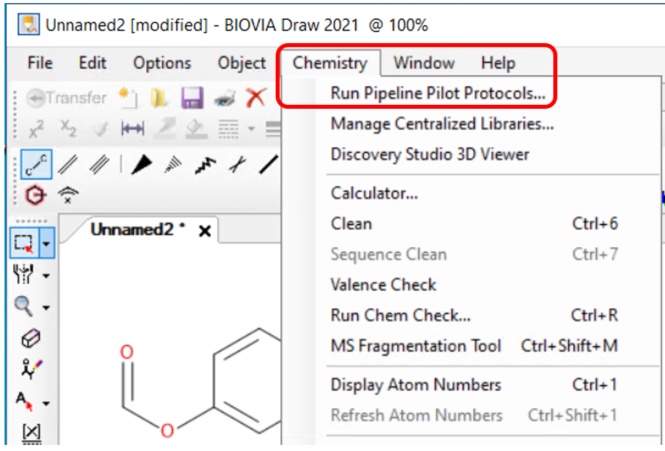
Task: Close the Unnamed2 tab
Action: click(205, 231)
